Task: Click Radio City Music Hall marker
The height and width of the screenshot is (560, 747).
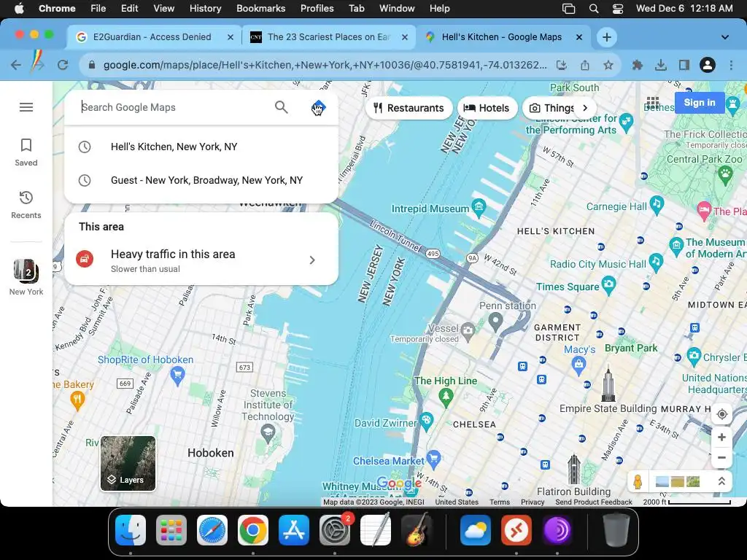Action: pos(656,262)
